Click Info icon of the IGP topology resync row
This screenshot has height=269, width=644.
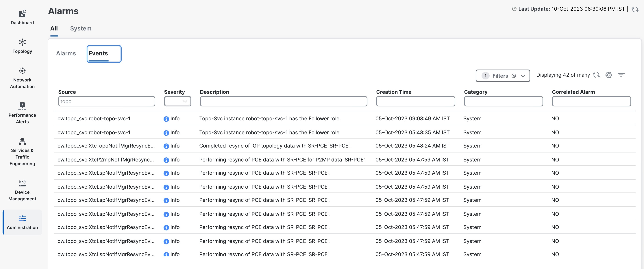click(x=166, y=146)
